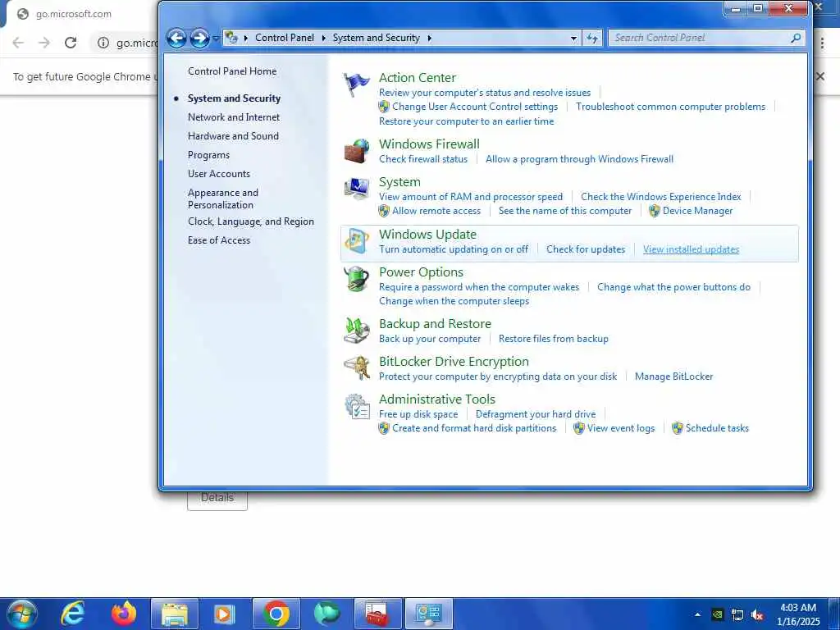
Task: Open the recent pages dropdown arrow
Action: (216, 38)
